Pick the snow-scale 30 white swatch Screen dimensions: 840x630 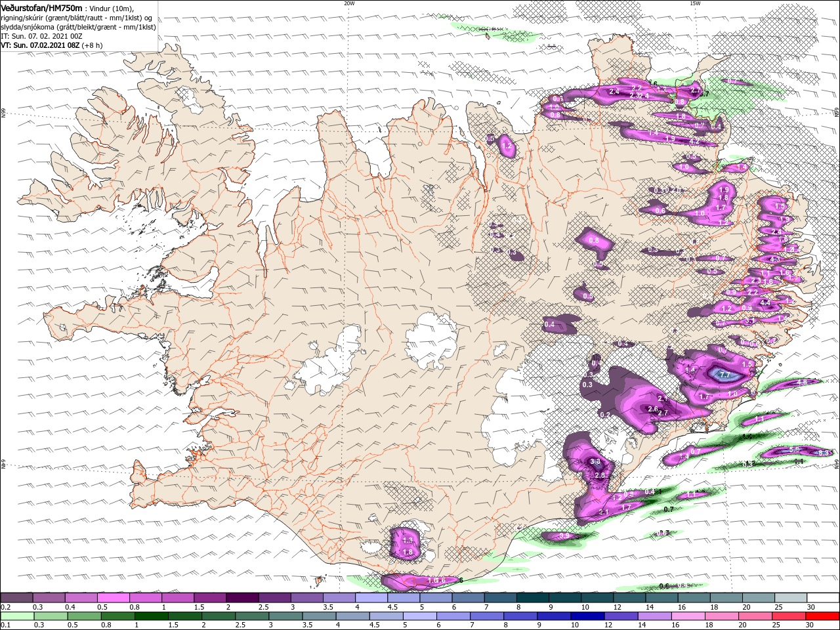point(824,598)
